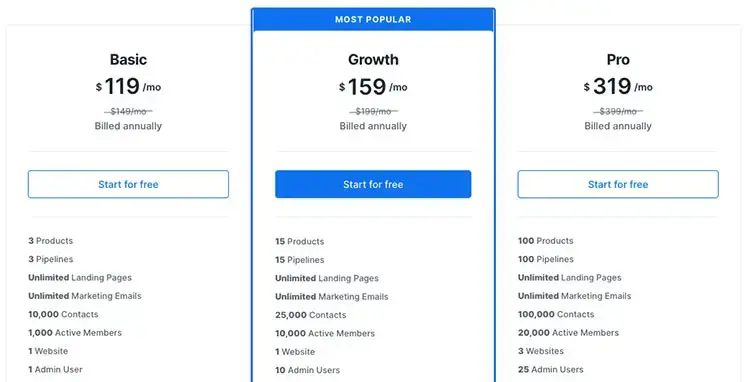Screen dimensions: 750x382
Task: Click Start for free under Basic plan
Action: [x=128, y=184]
